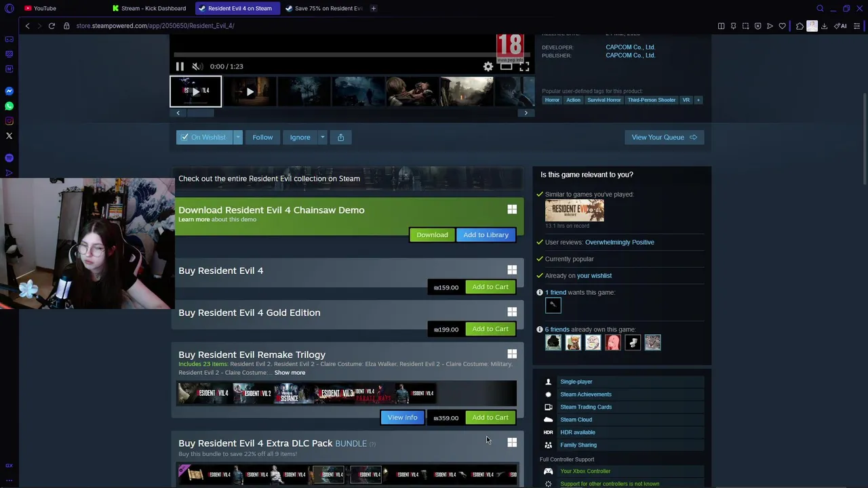Add Chainsaw Demo to Library
The height and width of the screenshot is (488, 868).
click(486, 235)
